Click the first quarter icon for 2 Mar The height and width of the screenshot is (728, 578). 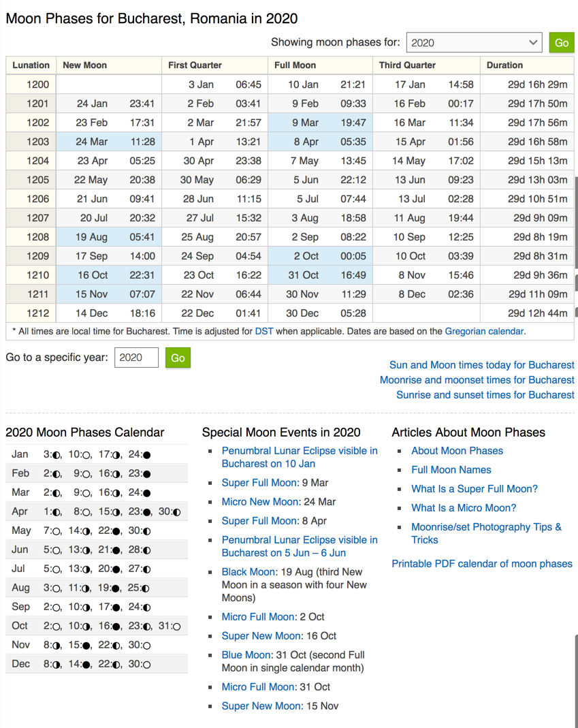click(x=57, y=492)
